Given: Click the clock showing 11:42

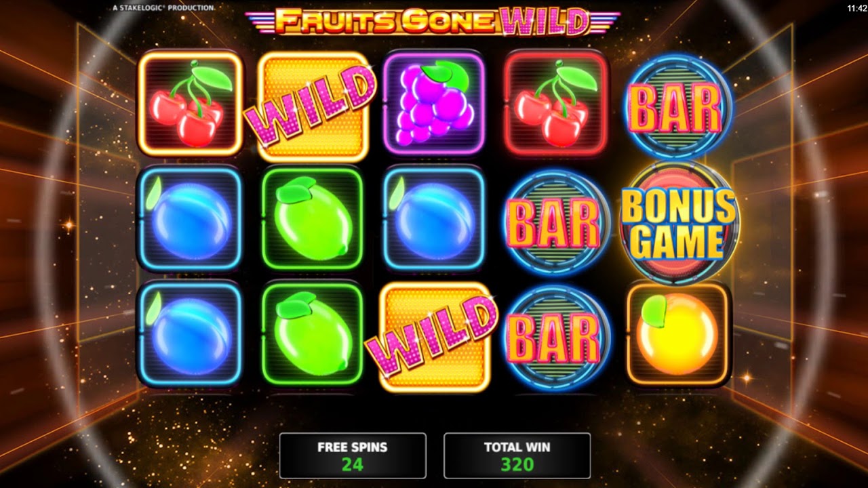Looking at the screenshot, I should [x=856, y=8].
